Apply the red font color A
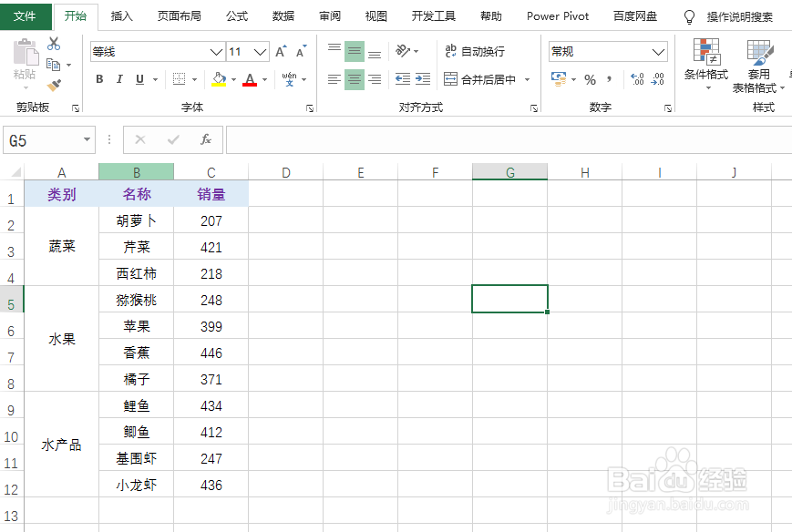This screenshot has width=792, height=532. (x=250, y=79)
